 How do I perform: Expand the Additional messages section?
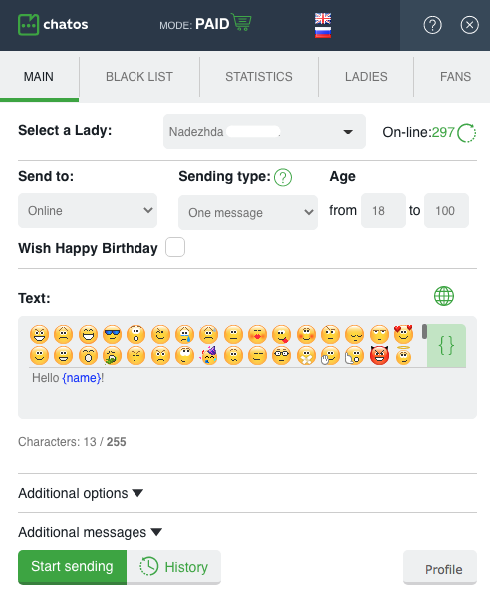[x=90, y=532]
